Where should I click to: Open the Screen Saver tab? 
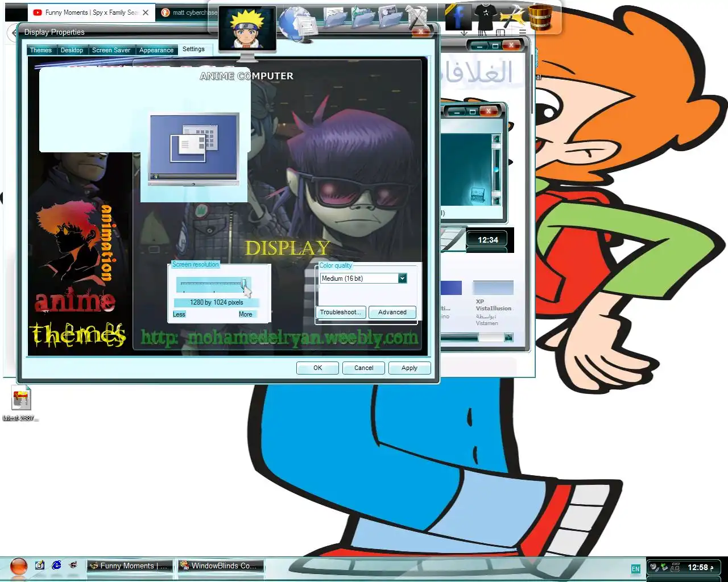point(111,50)
